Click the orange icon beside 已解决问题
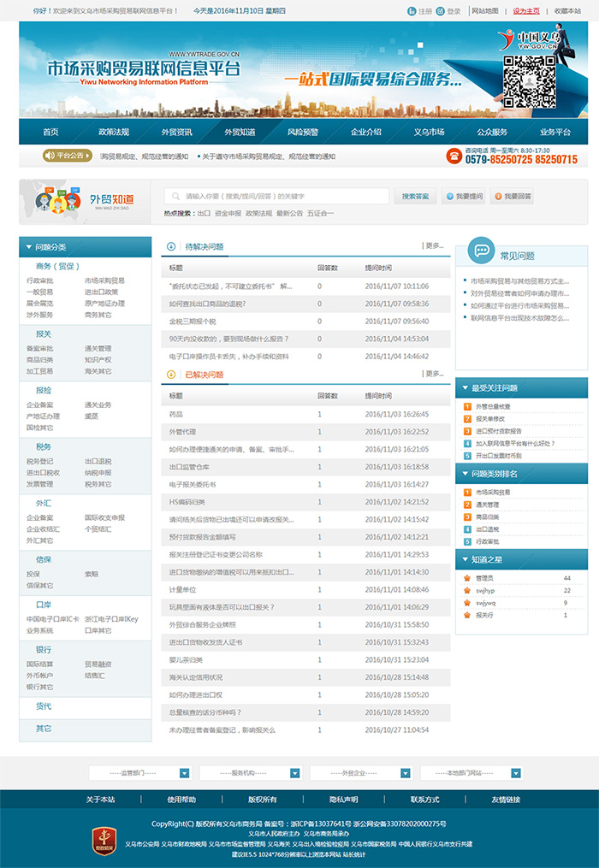The image size is (599, 868). point(169,375)
